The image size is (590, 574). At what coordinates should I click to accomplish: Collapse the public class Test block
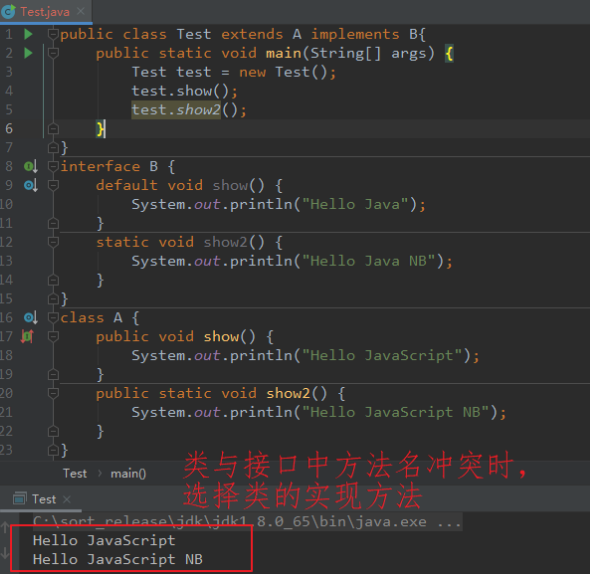point(53,34)
